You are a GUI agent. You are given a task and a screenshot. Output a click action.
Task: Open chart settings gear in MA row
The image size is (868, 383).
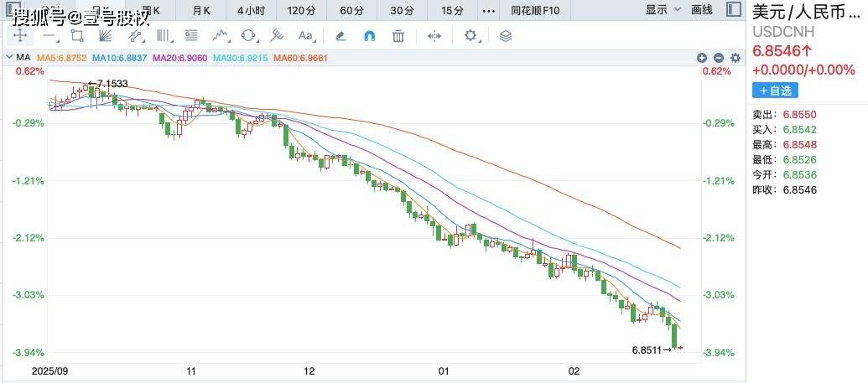735,58
